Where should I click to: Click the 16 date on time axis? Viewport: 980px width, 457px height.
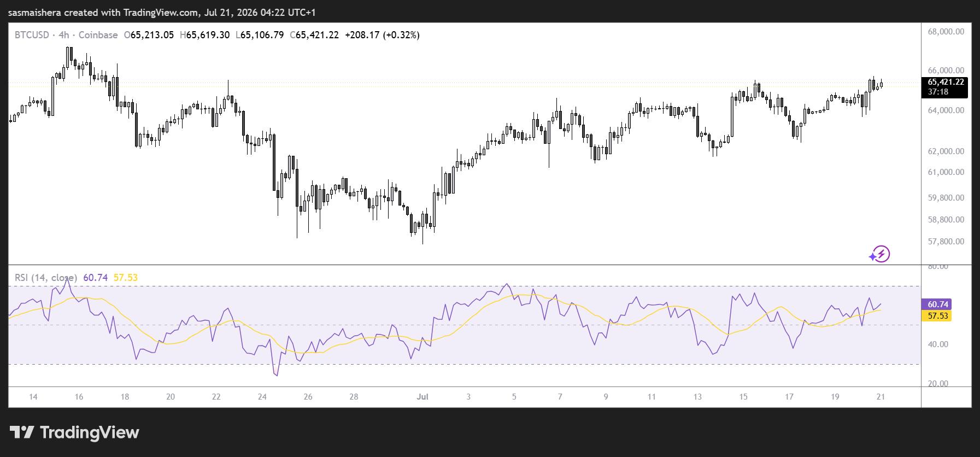pos(79,397)
